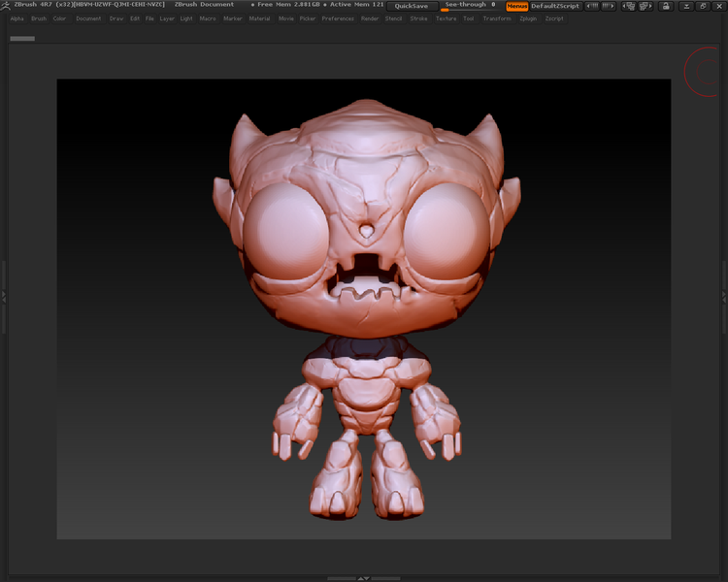The width and height of the screenshot is (728, 582).
Task: Click the DefaultZScript button
Action: coord(555,6)
